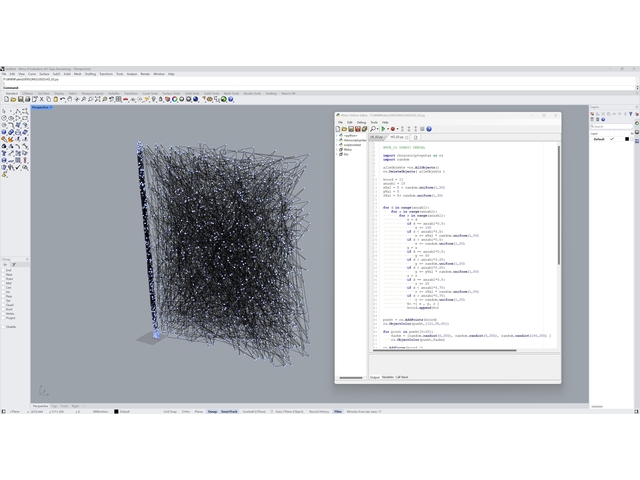Open the search icon dropdown arrow in editor

click(x=378, y=129)
